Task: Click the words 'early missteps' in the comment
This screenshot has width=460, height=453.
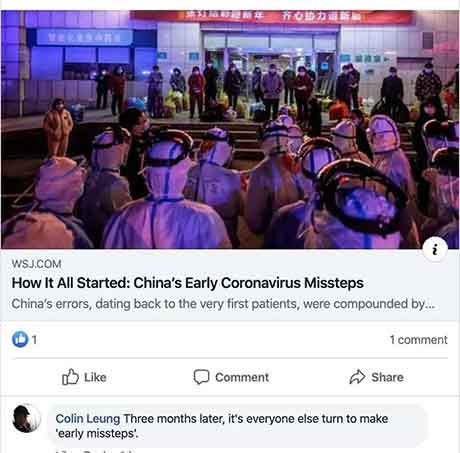Action: (x=97, y=434)
